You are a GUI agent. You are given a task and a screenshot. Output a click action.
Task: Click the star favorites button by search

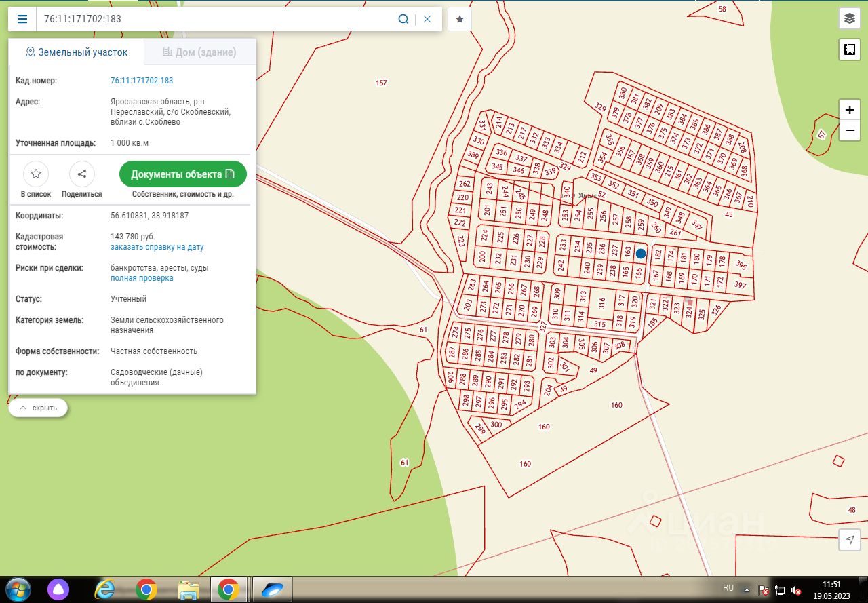tap(460, 19)
